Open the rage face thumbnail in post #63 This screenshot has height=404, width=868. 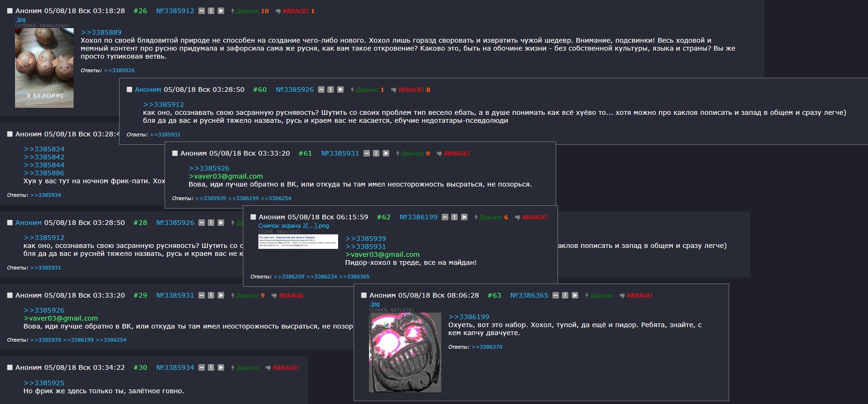coord(405,352)
